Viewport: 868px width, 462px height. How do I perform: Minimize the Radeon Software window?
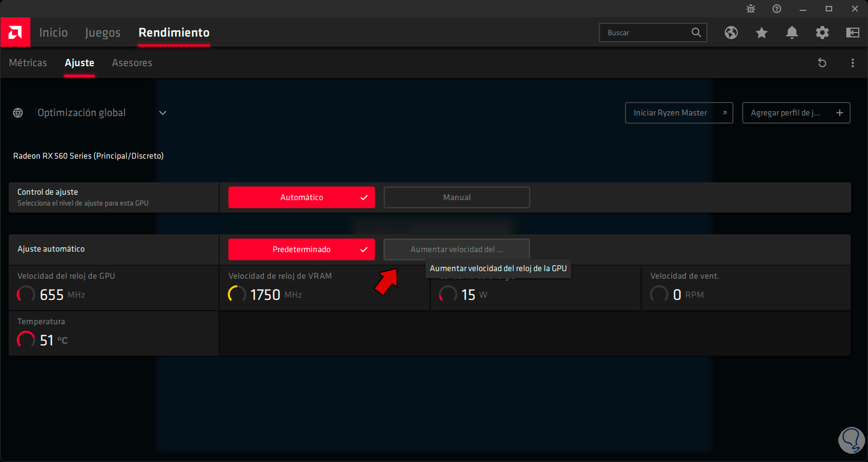click(803, 9)
